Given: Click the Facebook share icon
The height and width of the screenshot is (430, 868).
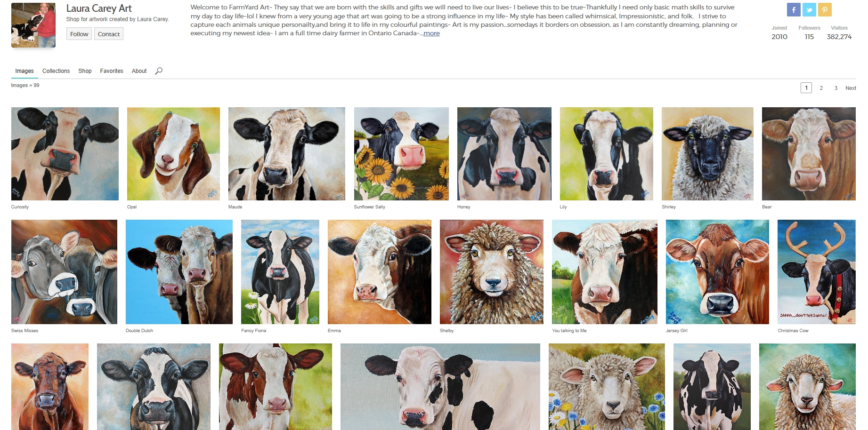Looking at the screenshot, I should (x=794, y=9).
